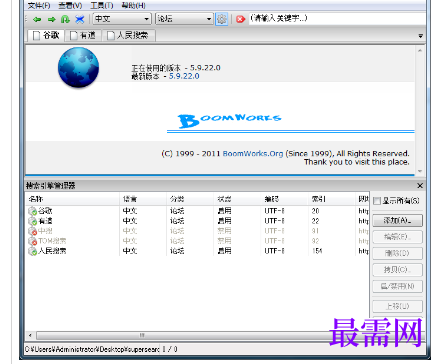Click UTF-8 encoding in 谷歌 row
Viewport: 441px width, 364px height.
(274, 211)
